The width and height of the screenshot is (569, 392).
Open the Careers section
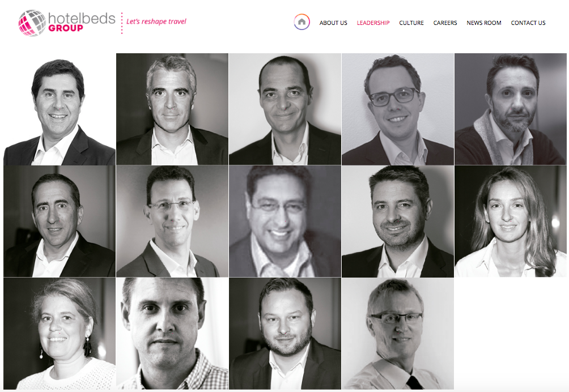click(445, 23)
